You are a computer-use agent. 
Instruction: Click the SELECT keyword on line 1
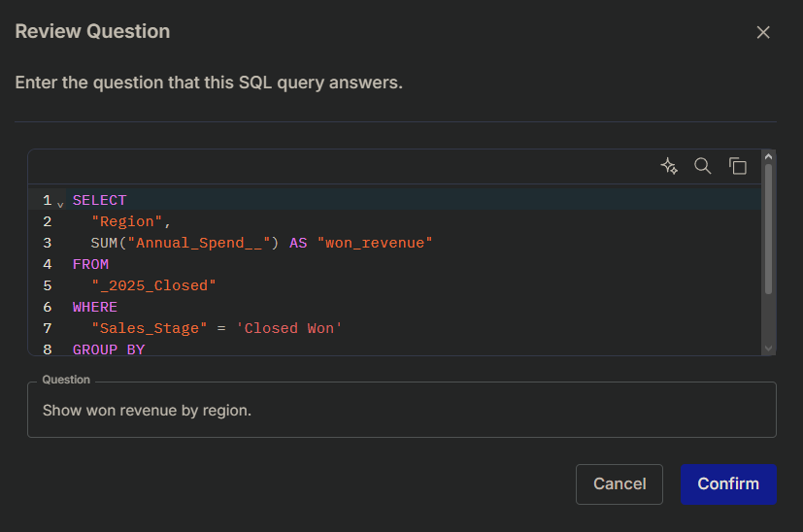[99, 200]
